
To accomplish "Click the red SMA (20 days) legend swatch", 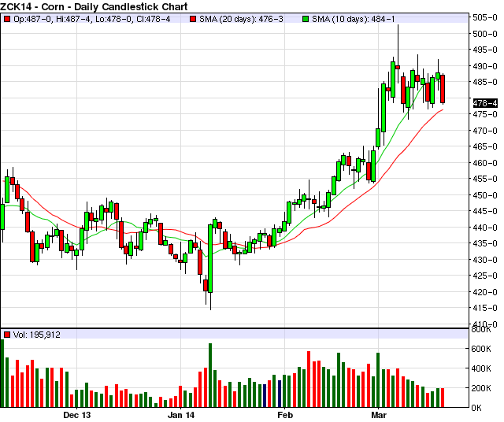I will [x=193, y=19].
